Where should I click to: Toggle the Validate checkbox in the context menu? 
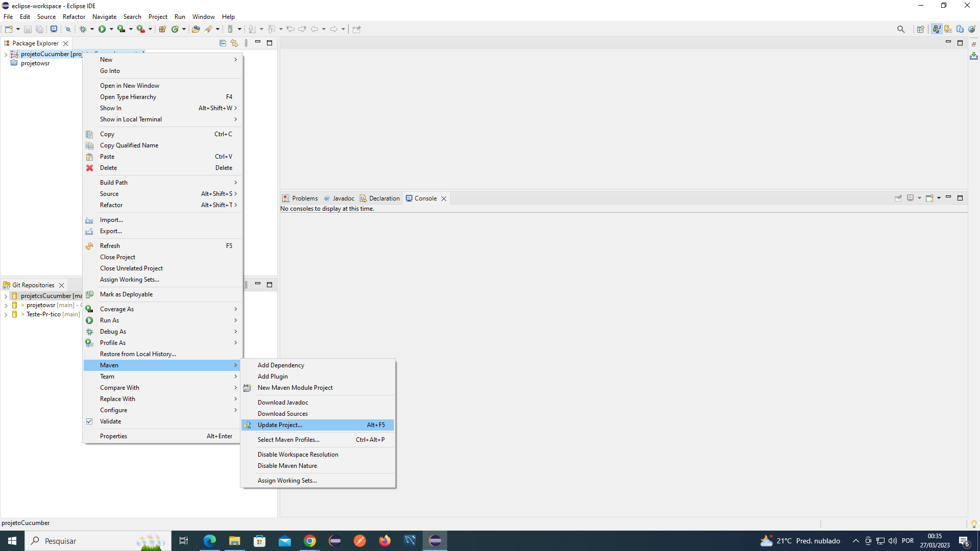(x=90, y=421)
